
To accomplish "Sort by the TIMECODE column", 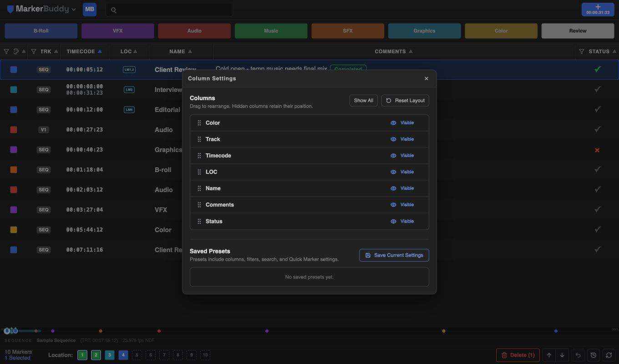I will tap(84, 51).
